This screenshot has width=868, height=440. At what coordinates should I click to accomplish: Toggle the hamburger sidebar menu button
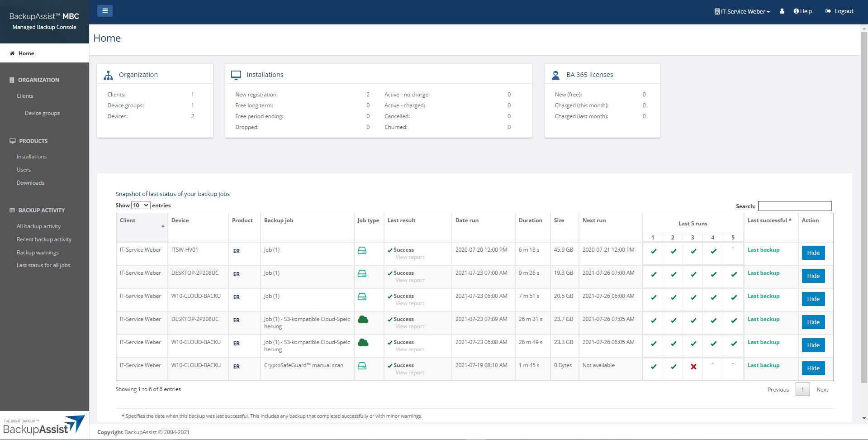[x=105, y=11]
